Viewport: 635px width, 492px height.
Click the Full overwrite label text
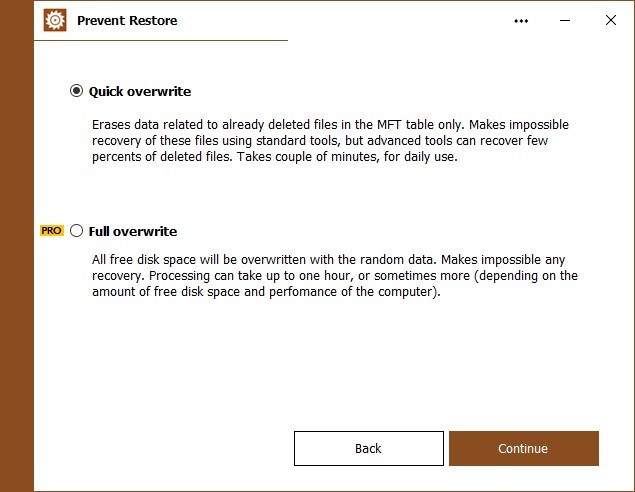pyautogui.click(x=133, y=232)
